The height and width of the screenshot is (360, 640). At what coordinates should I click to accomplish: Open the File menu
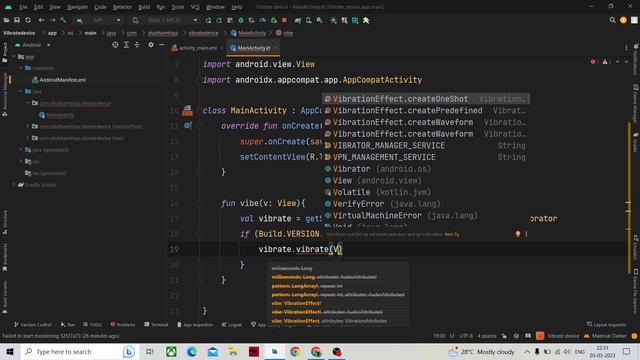click(23, 7)
